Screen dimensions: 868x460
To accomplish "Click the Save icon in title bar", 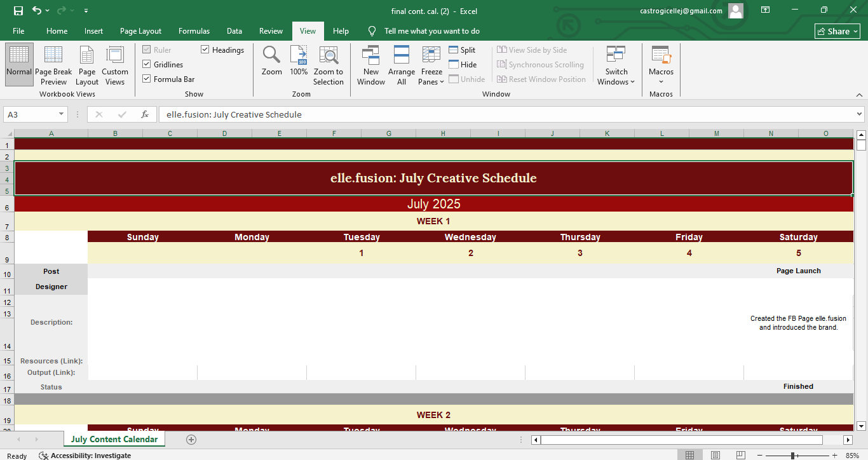I will pyautogui.click(x=18, y=11).
